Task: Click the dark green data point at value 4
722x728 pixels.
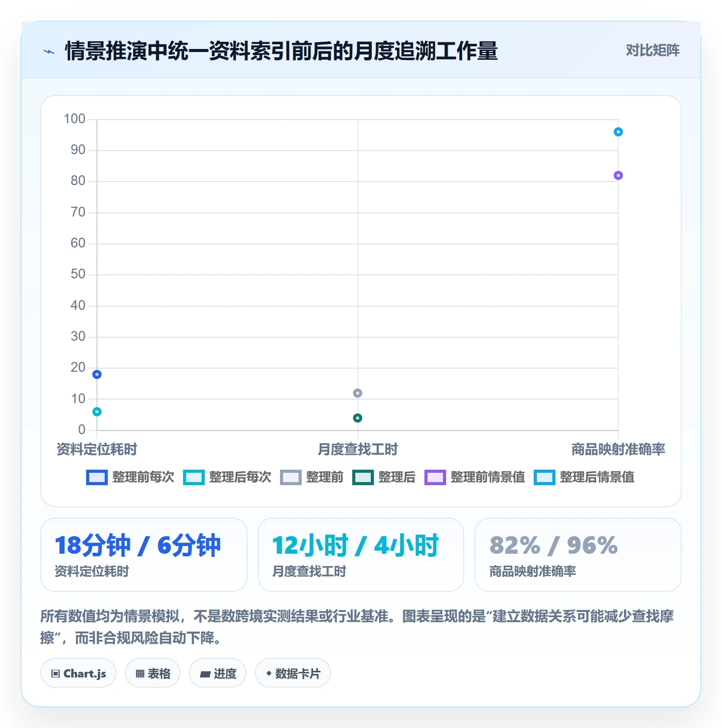Action: [x=357, y=418]
